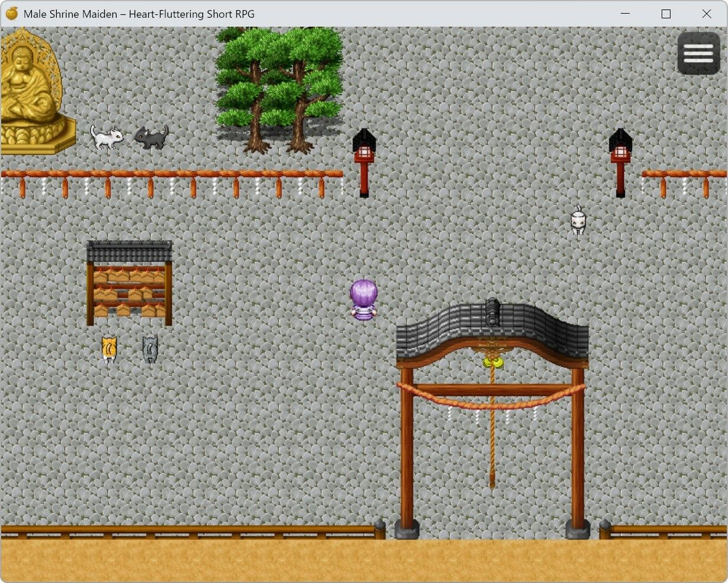This screenshot has width=728, height=583.
Task: Click the app icon in the title bar
Action: 12,14
